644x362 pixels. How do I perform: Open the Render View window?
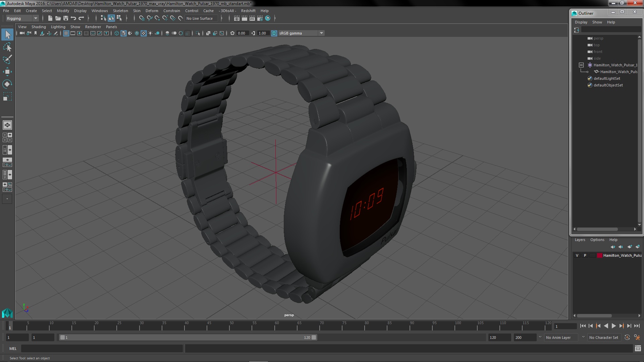coord(237,18)
